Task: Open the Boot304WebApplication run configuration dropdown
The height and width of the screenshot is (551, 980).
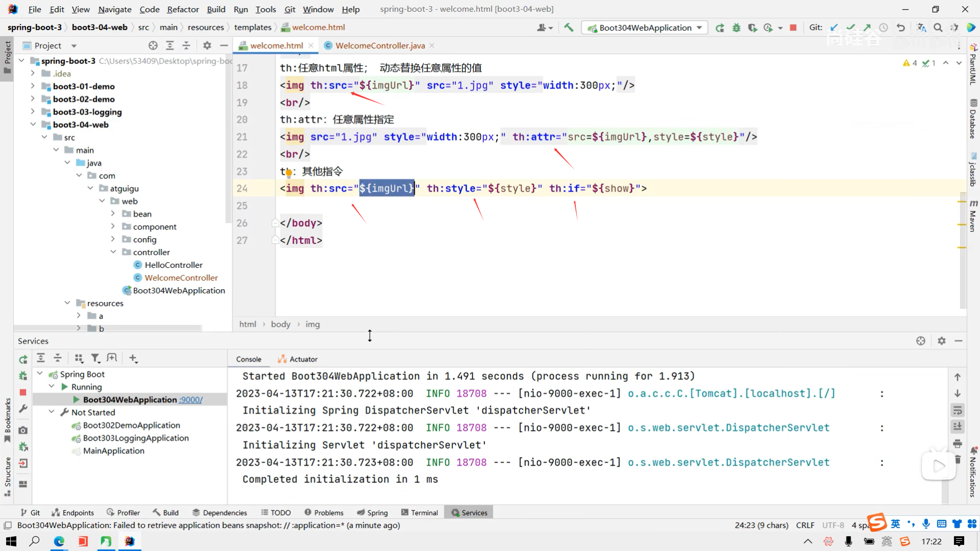Action: point(699,28)
